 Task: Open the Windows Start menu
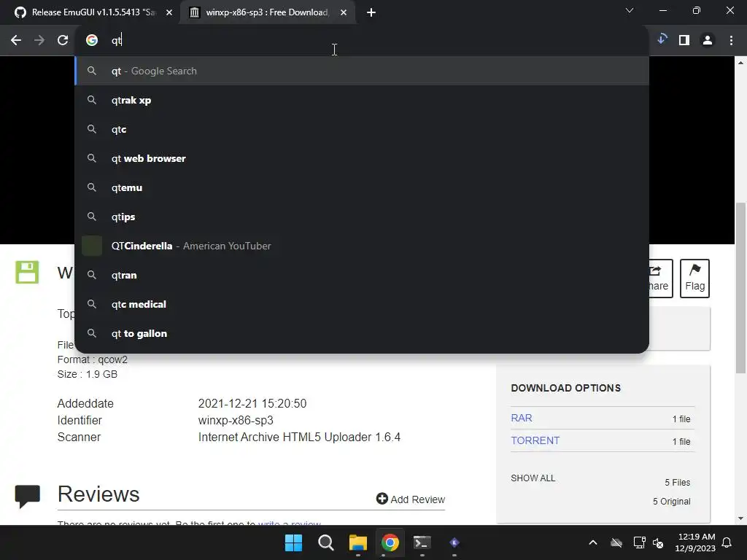pyautogui.click(x=293, y=542)
